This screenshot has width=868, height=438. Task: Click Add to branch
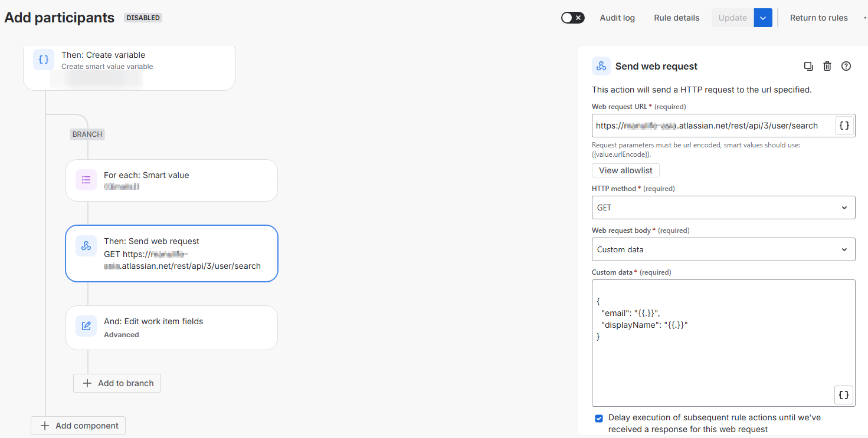(117, 383)
